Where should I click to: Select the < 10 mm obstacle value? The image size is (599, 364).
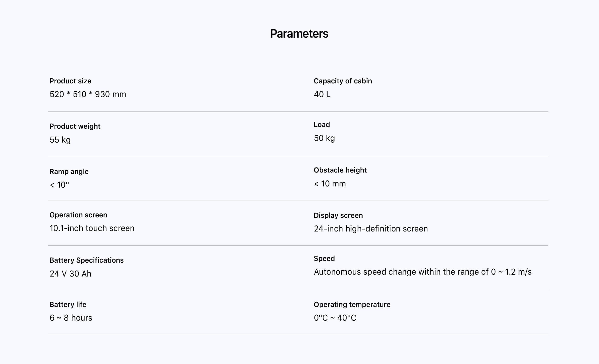pyautogui.click(x=330, y=184)
